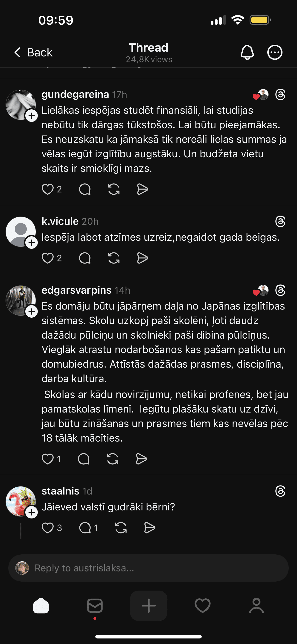
Task: Open gundegareina's profile via username
Action: tap(75, 94)
